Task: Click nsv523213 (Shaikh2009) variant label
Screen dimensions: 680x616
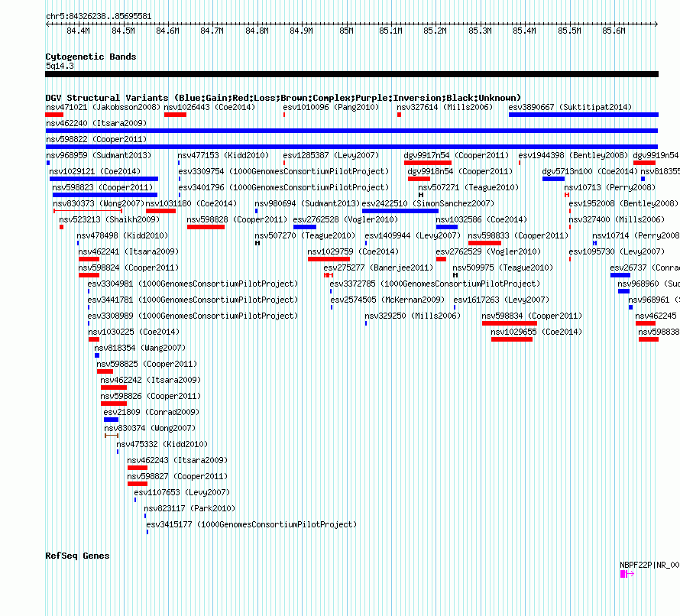Action: [x=109, y=219]
